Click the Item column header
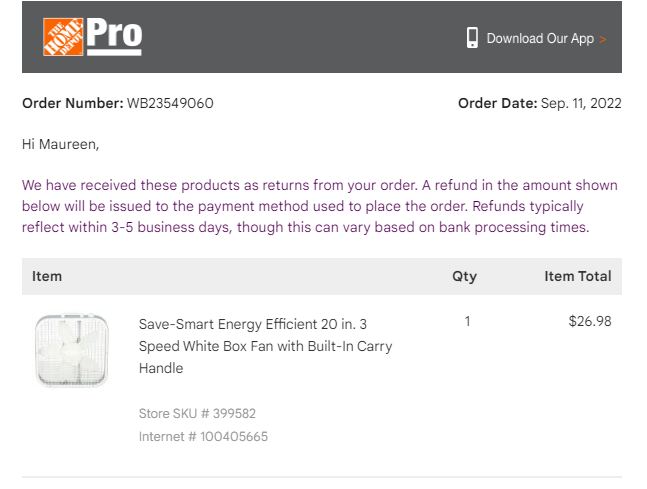 pyautogui.click(x=47, y=276)
